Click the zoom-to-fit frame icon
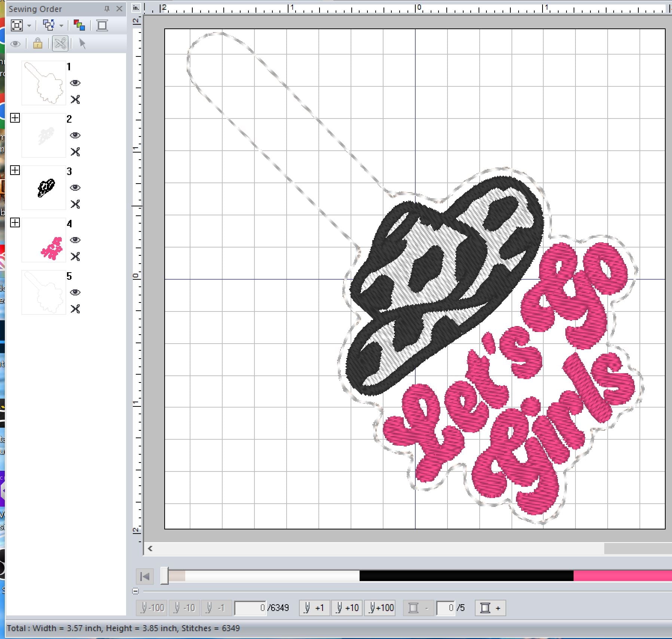The height and width of the screenshot is (639, 672). (17, 25)
